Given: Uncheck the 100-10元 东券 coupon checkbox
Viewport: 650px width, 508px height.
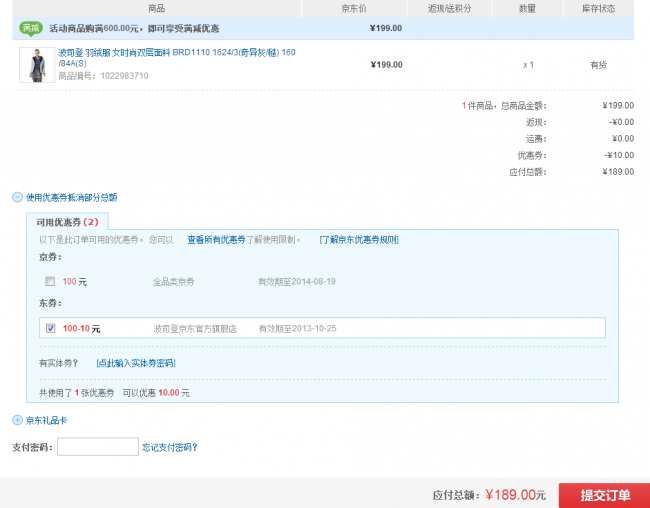Looking at the screenshot, I should pos(51,328).
